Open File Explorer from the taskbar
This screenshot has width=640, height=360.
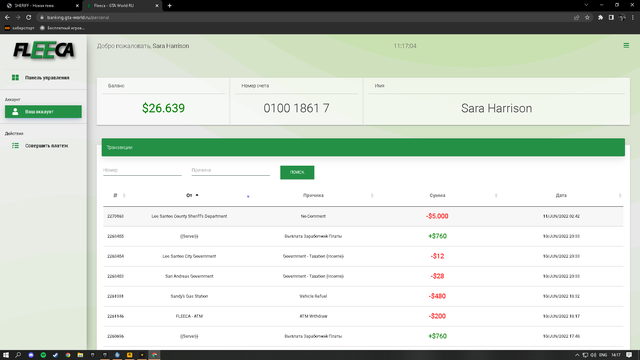click(80, 355)
